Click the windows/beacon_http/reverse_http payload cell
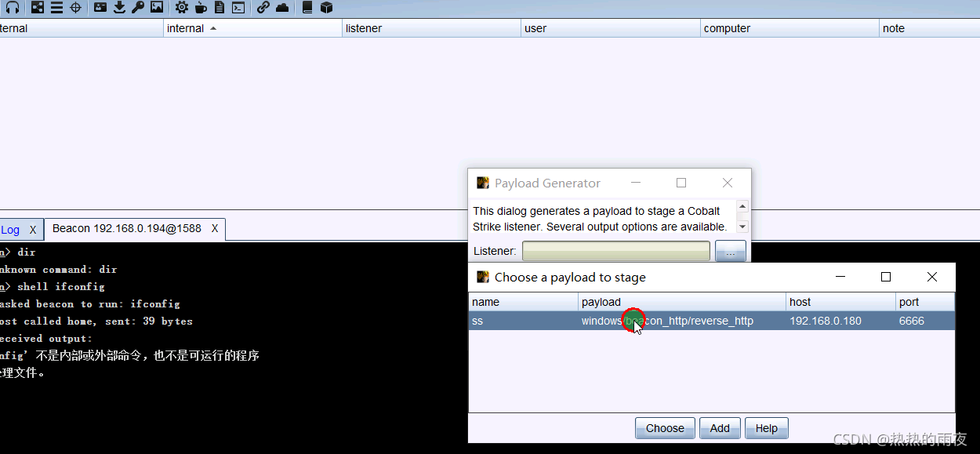Screen dimensions: 980x454 click(682, 321)
